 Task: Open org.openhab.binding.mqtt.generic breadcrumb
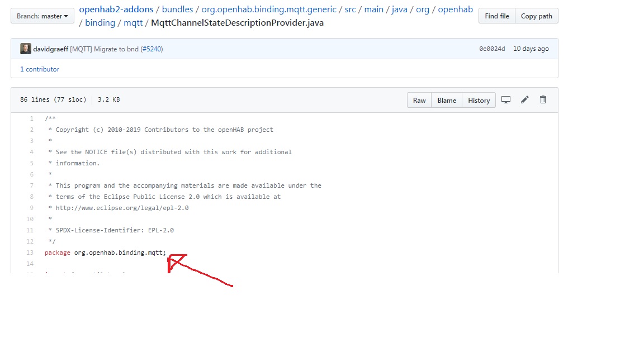269,9
